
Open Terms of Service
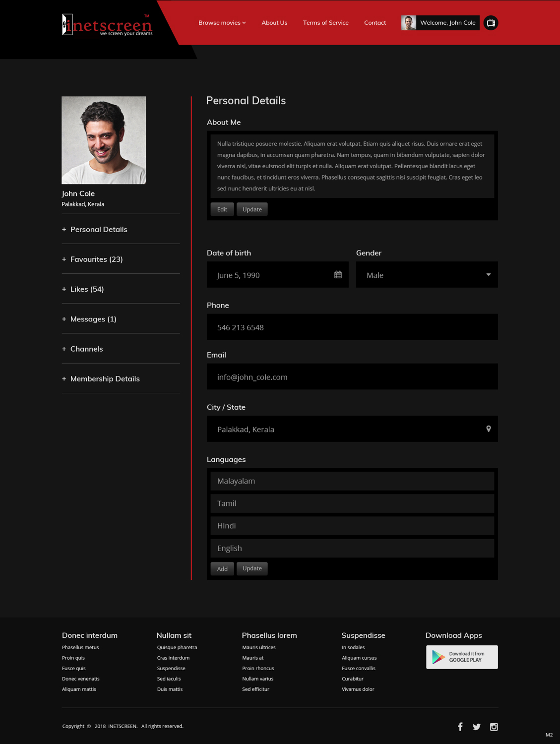pos(325,22)
